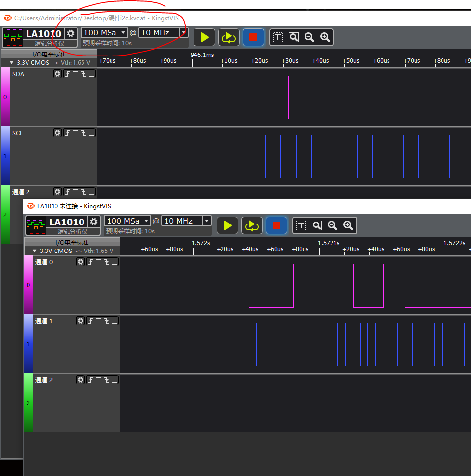The height and width of the screenshot is (476, 471).
Task: Open 100 MSa sample depth dropdown, upper window
Action: [x=123, y=33]
